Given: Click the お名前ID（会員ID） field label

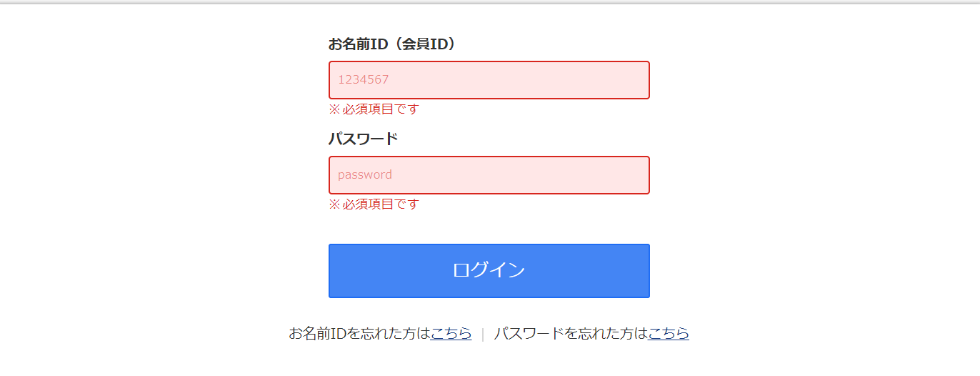Looking at the screenshot, I should [391, 44].
